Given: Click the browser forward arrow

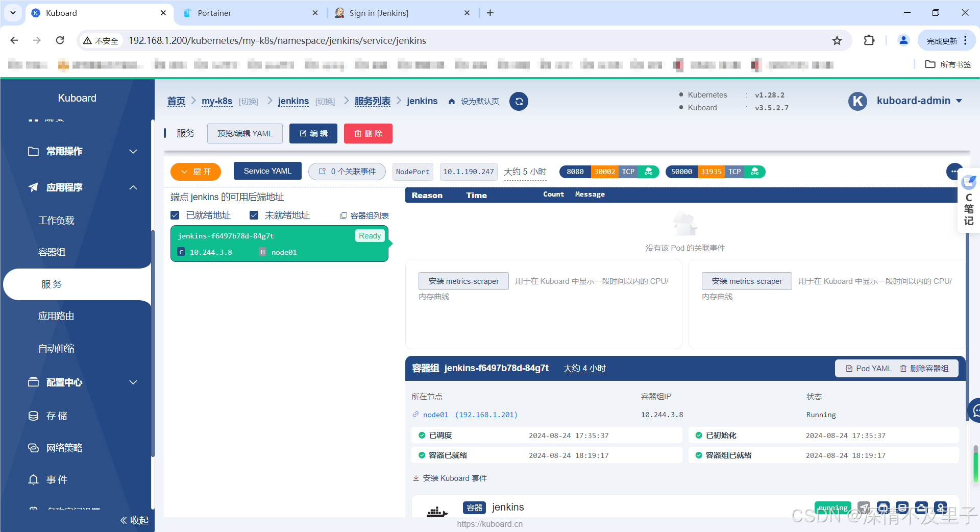Looking at the screenshot, I should (x=37, y=40).
